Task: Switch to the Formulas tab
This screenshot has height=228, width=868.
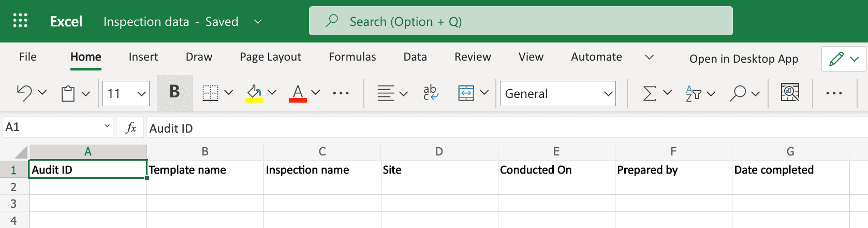Action: 352,57
